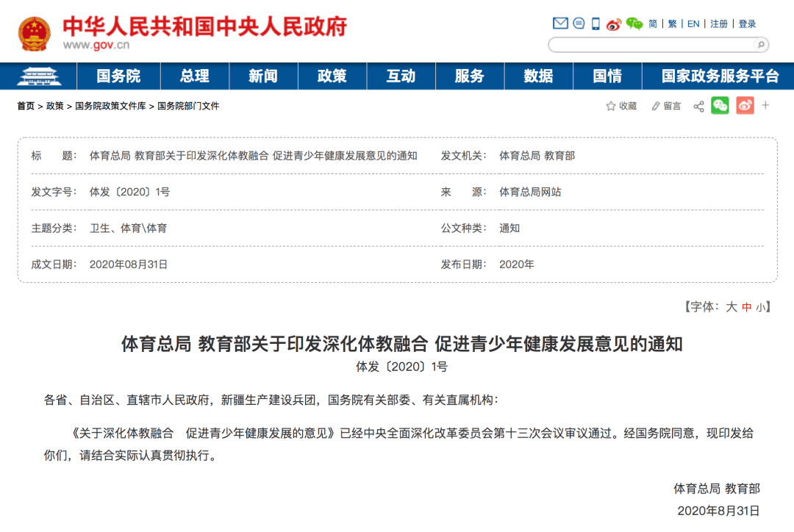Go to 首页 breadcrumb

[26, 106]
